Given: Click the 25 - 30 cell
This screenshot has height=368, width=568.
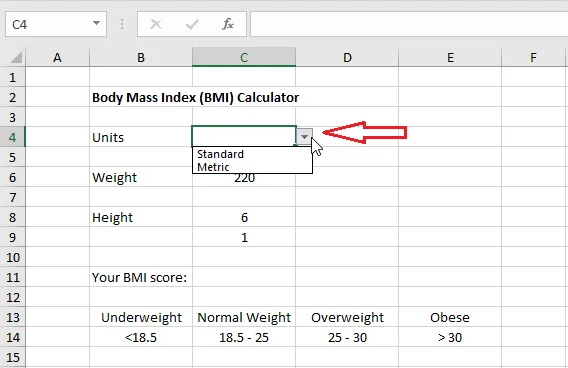Looking at the screenshot, I should click(x=347, y=337).
